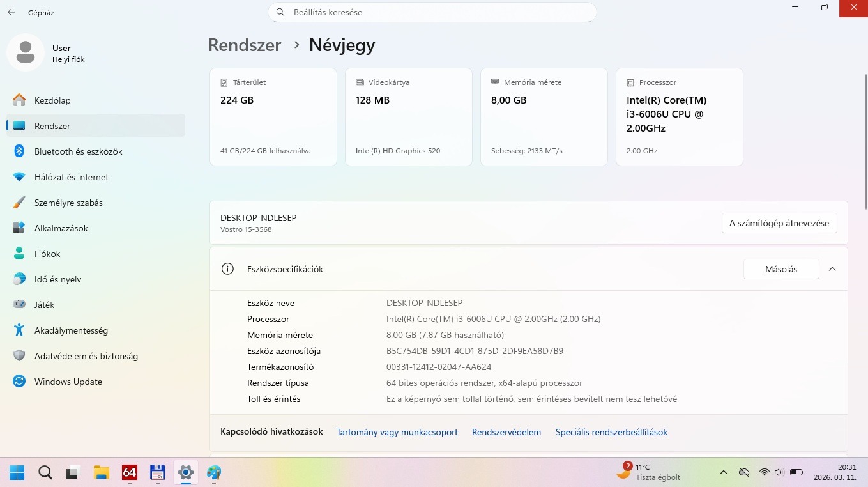Select the Alkalmazások menu item
This screenshot has height=487, width=868.
click(61, 228)
